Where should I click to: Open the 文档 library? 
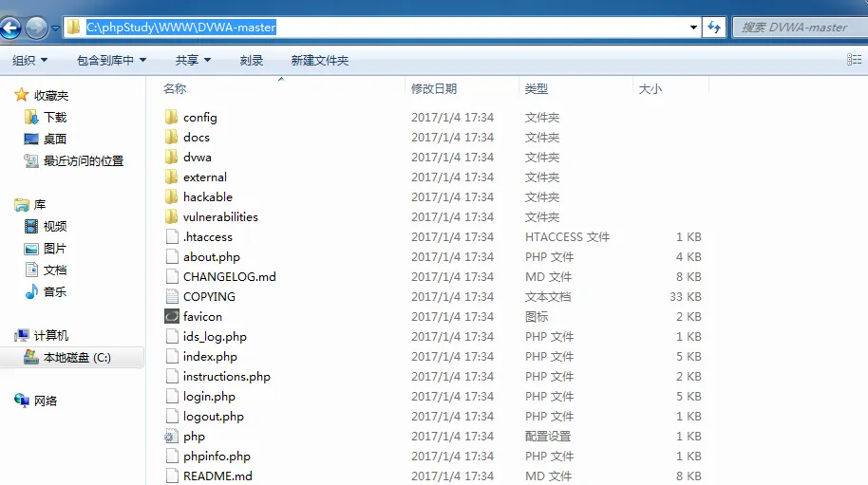(x=55, y=270)
